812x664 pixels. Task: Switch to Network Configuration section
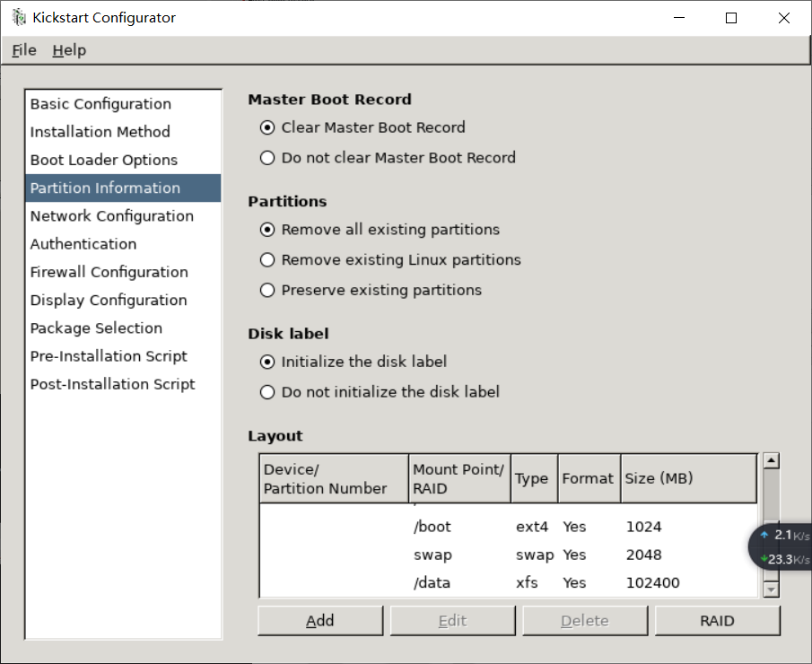[112, 216]
